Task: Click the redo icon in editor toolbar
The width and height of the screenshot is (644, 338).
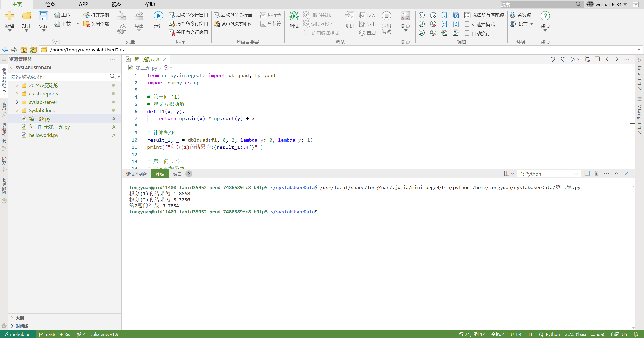Action: click(563, 59)
